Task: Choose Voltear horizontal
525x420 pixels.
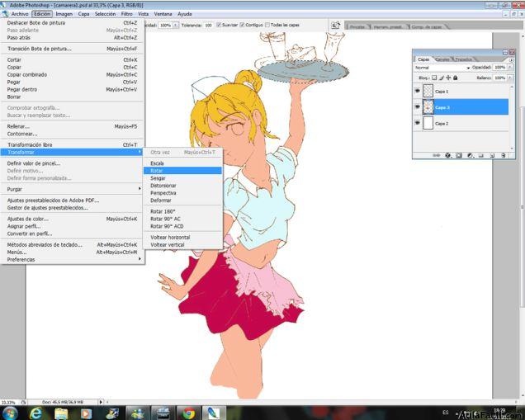Action: tap(182, 237)
